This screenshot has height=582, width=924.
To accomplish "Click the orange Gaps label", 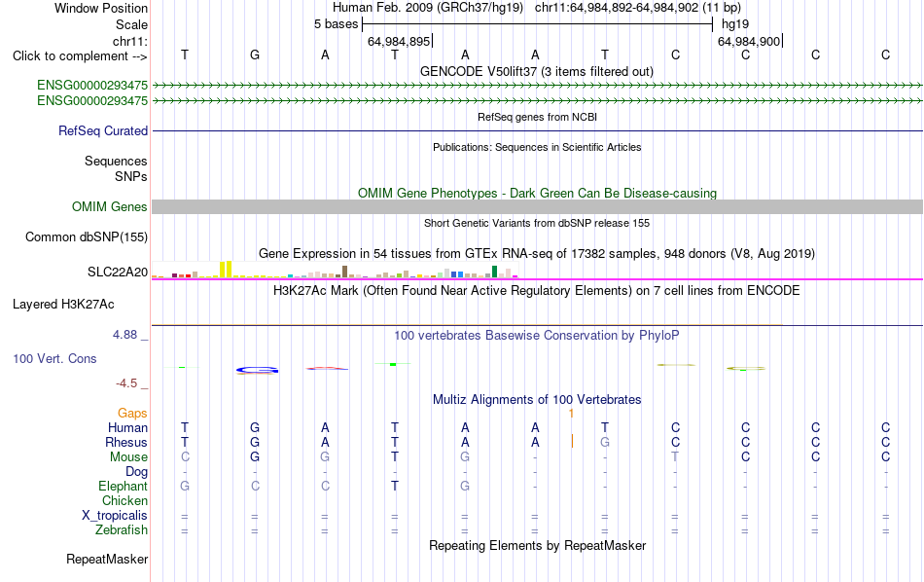I will point(132,414).
